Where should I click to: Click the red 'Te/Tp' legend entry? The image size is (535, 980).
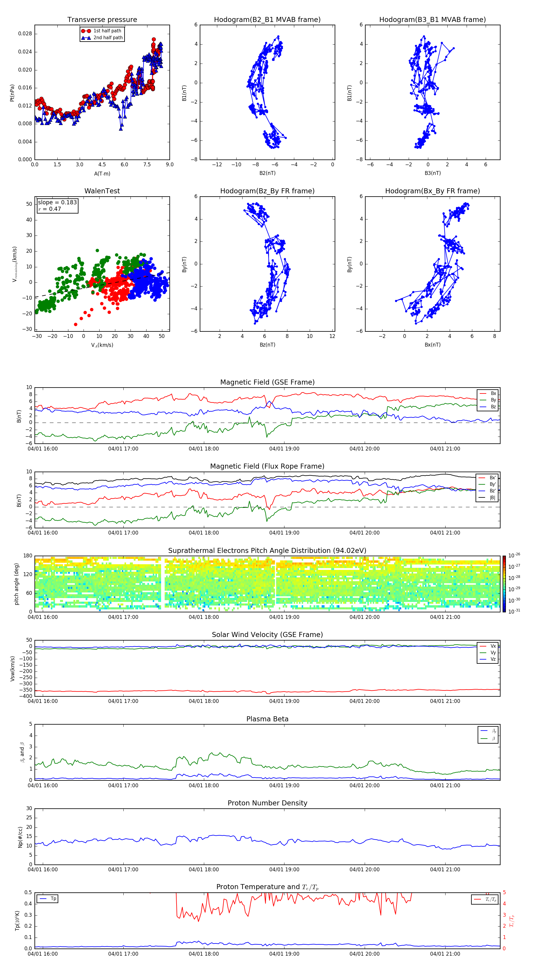point(485,899)
